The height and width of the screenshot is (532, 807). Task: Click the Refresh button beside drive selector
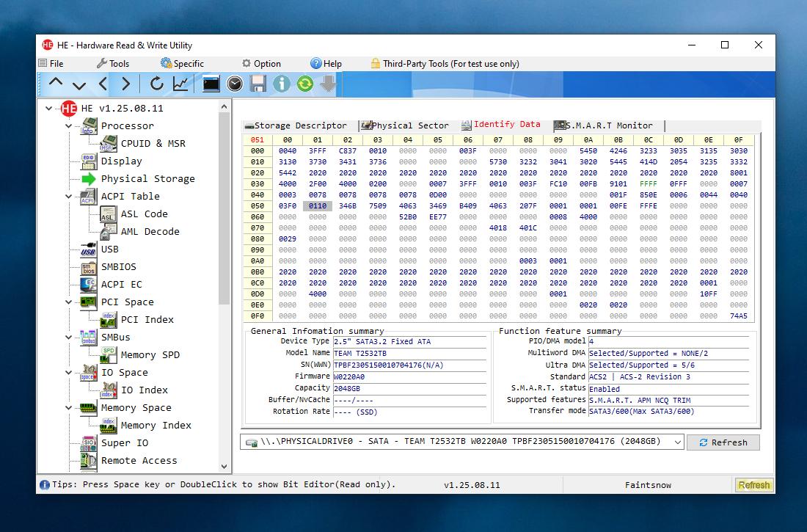(723, 442)
